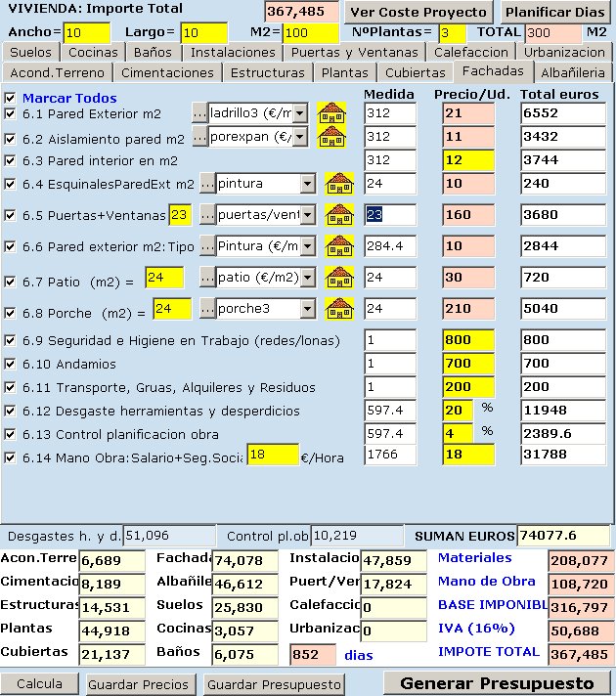
Task: Click the 6.14 €/Hora salary input
Action: pyautogui.click(x=272, y=455)
